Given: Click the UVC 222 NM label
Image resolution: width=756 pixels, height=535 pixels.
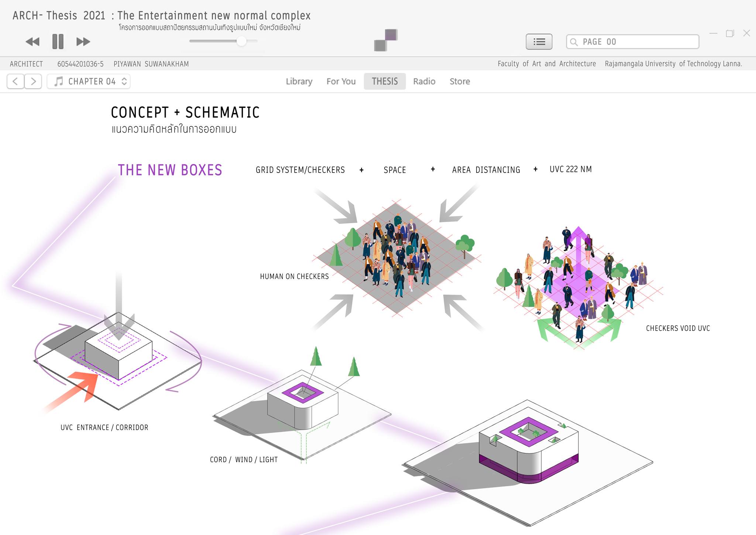Looking at the screenshot, I should coord(571,169).
